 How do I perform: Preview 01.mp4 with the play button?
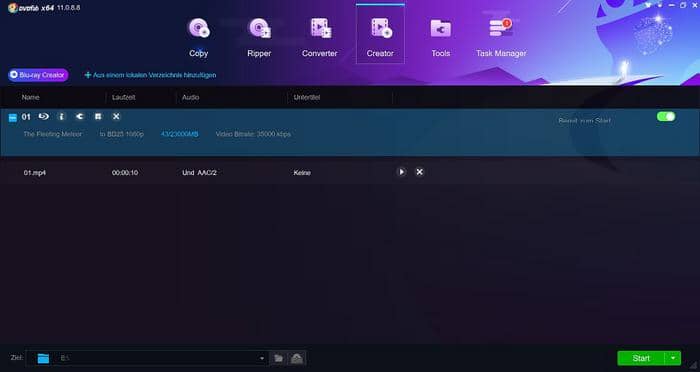pos(401,172)
